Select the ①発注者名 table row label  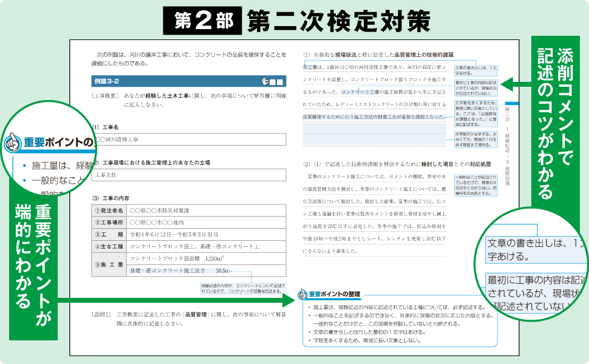pos(109,210)
